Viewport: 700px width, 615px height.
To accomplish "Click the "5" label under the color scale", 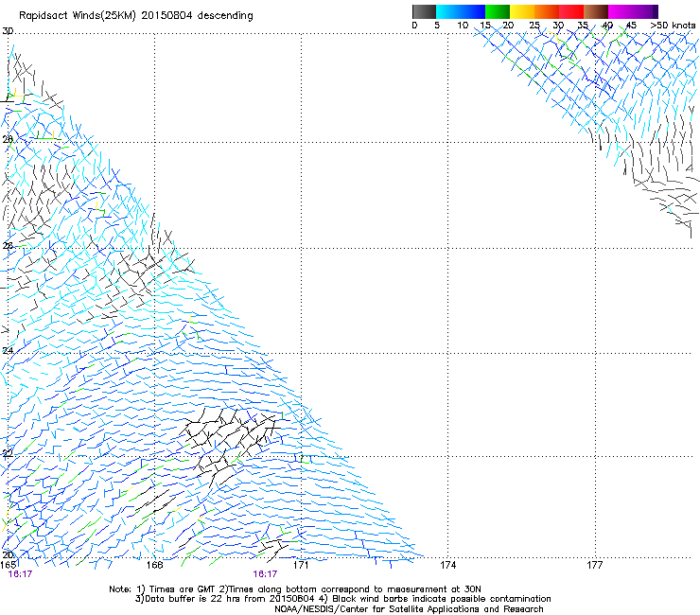I will pos(437,26).
